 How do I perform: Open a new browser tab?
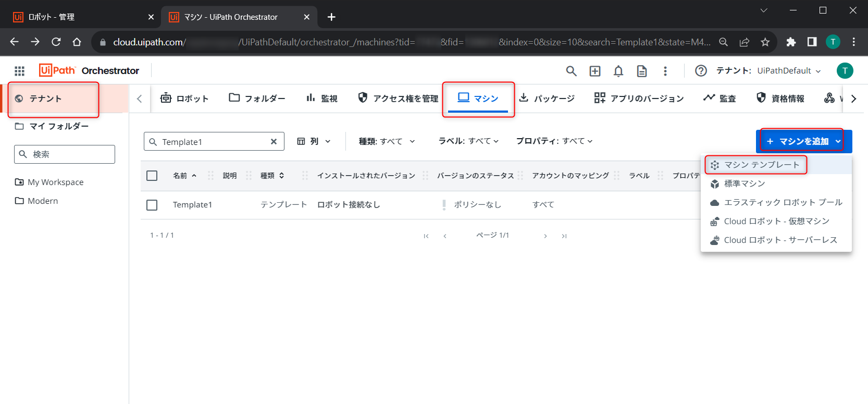(x=331, y=17)
